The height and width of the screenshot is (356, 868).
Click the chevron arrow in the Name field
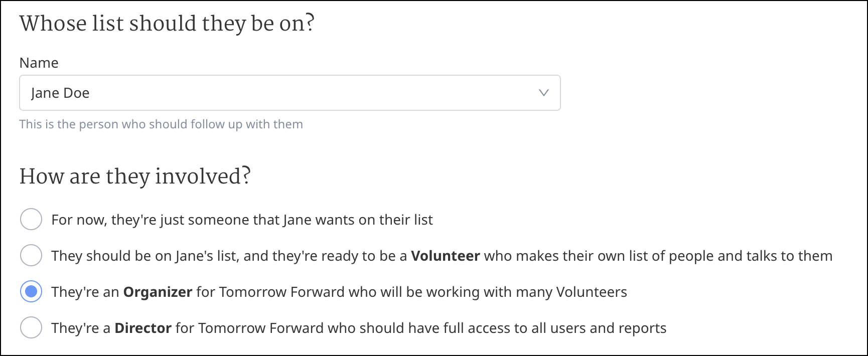click(543, 93)
